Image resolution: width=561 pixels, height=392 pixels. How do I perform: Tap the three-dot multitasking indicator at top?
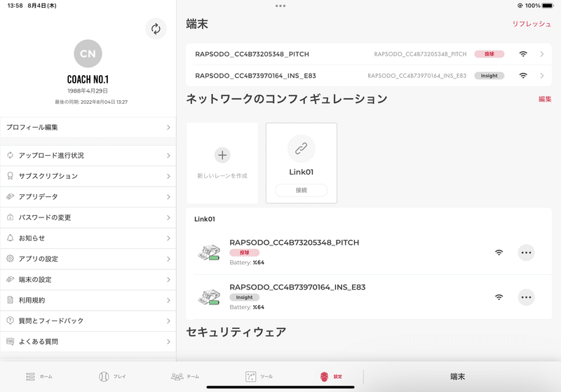pyautogui.click(x=280, y=6)
